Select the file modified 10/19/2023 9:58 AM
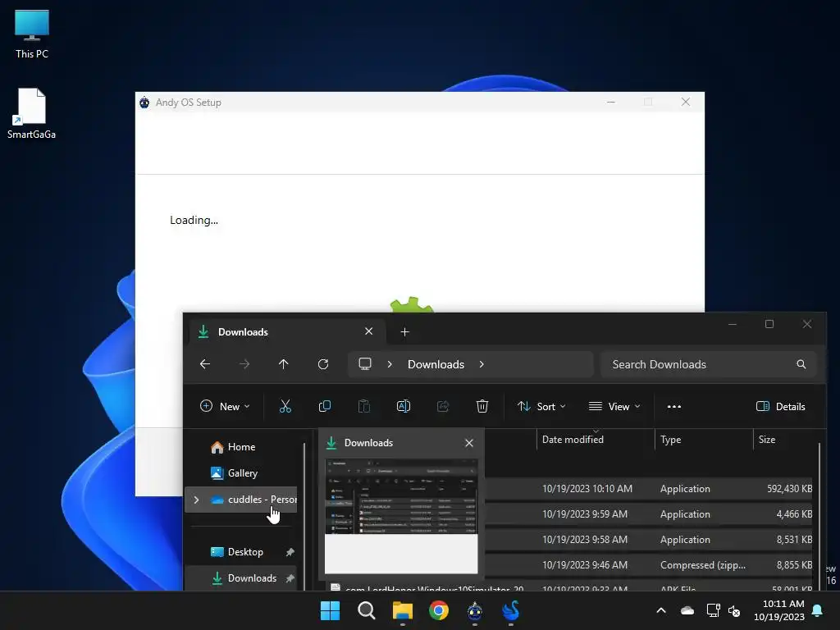The width and height of the screenshot is (840, 630). 648,540
